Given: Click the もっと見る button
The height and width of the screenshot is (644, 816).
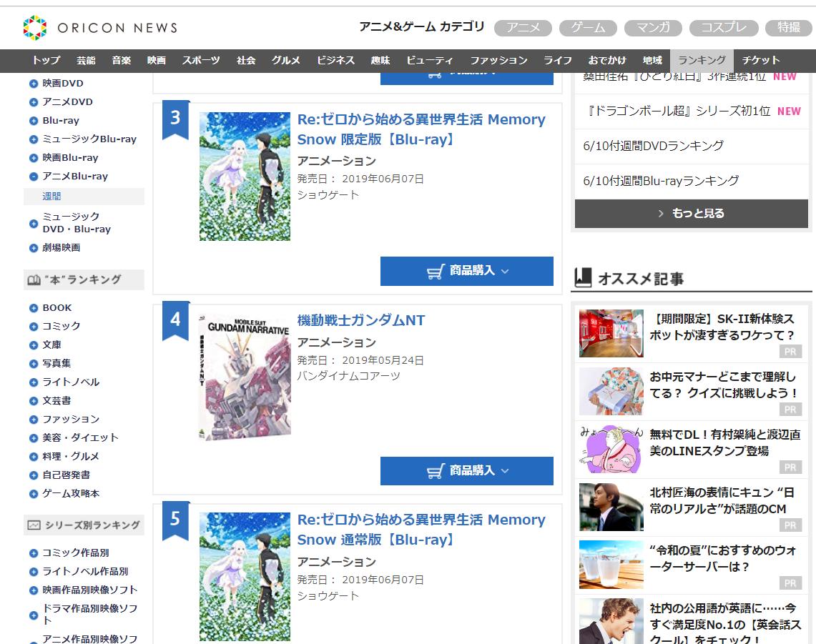Looking at the screenshot, I should coord(691,213).
